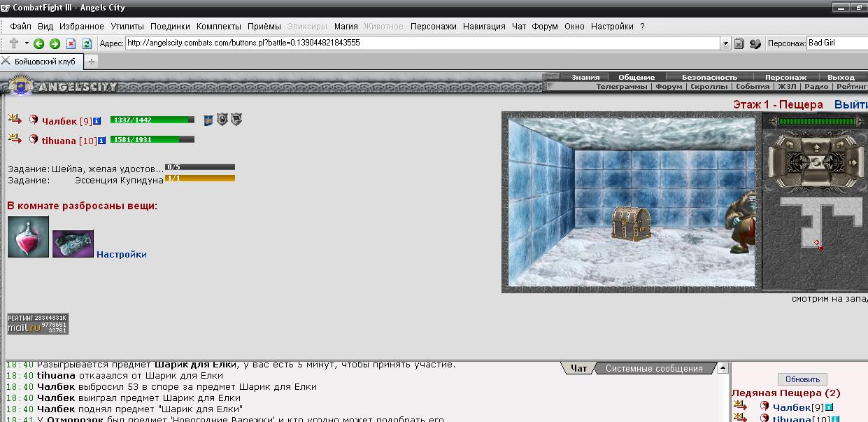Click into the Адрес URL field
Screen dimensions: 868x422
point(422,43)
